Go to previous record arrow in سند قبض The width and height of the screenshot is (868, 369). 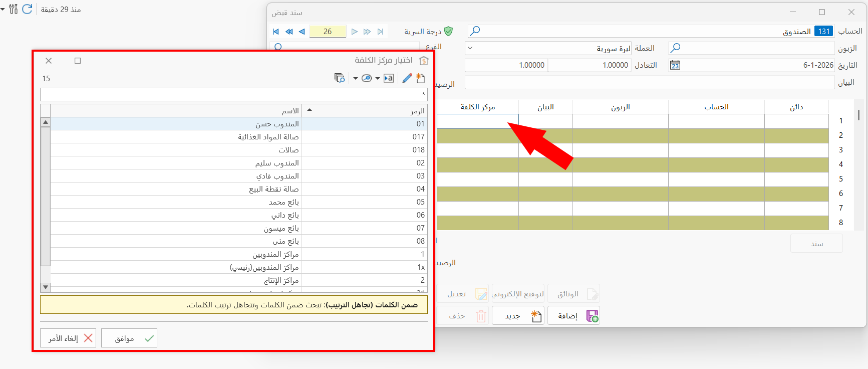tap(302, 32)
